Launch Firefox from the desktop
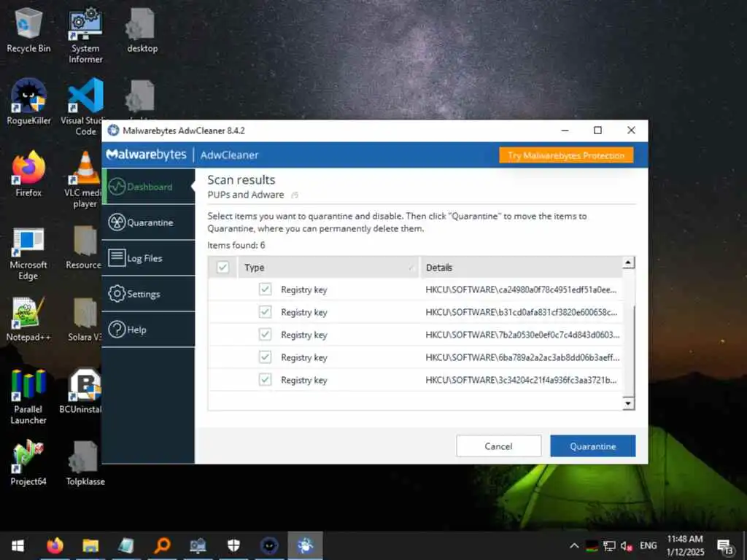747x560 pixels. click(28, 174)
